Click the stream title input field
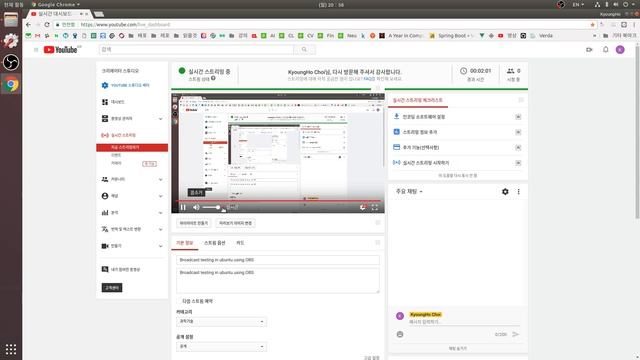This screenshot has height=360, width=640. [278, 260]
